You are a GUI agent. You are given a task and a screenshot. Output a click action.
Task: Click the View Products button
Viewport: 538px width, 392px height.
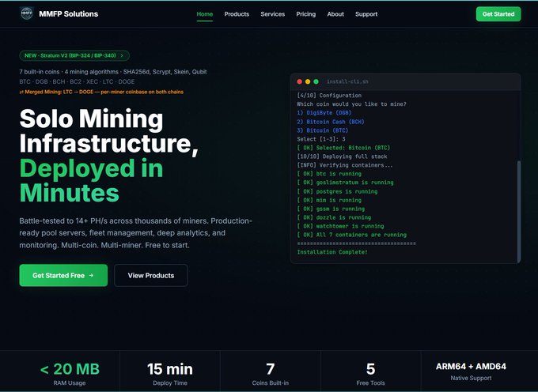pos(151,275)
